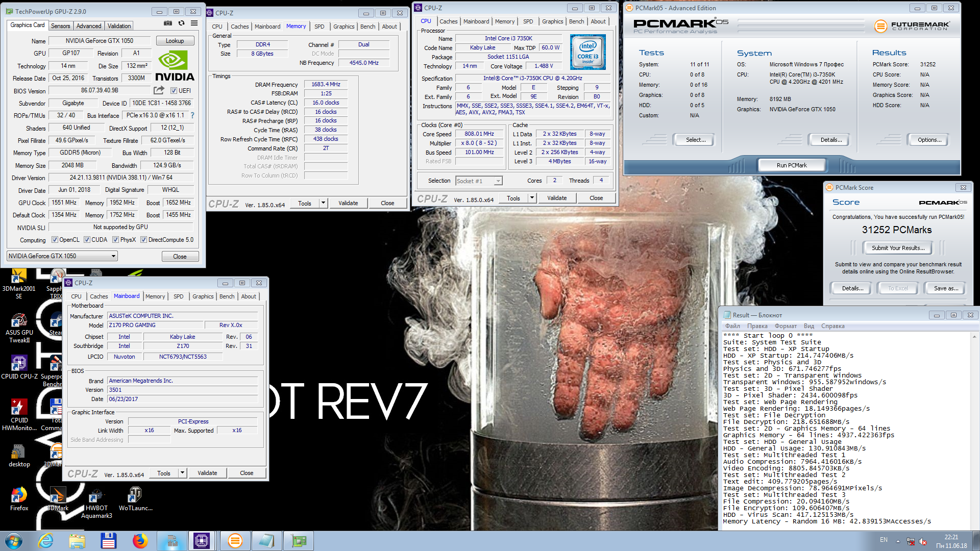Toggle the PhysX checkbox
980x551 pixels.
(x=116, y=240)
